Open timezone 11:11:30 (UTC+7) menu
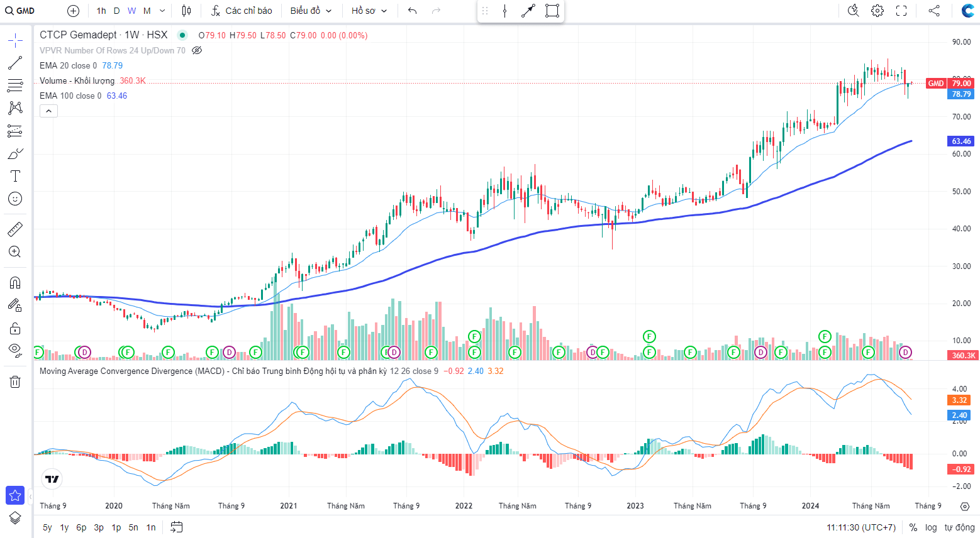Image resolution: width=980 pixels, height=538 pixels. [861, 527]
